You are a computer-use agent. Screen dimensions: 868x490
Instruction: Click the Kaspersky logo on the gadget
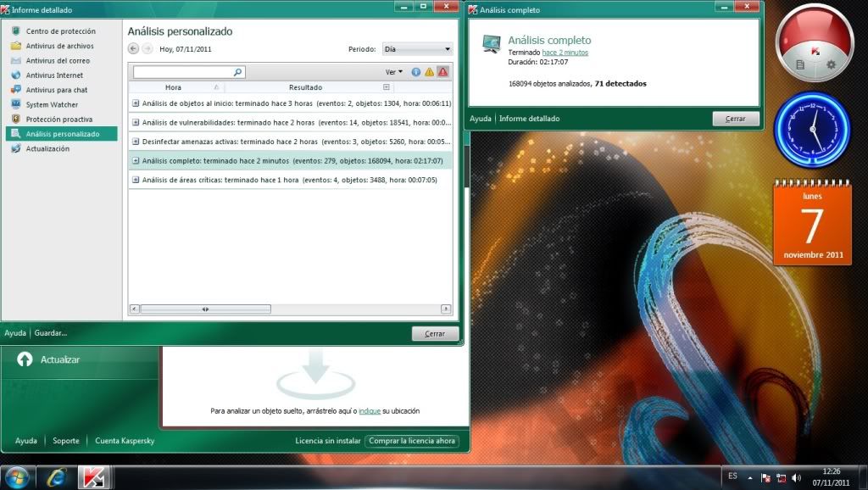[x=815, y=50]
